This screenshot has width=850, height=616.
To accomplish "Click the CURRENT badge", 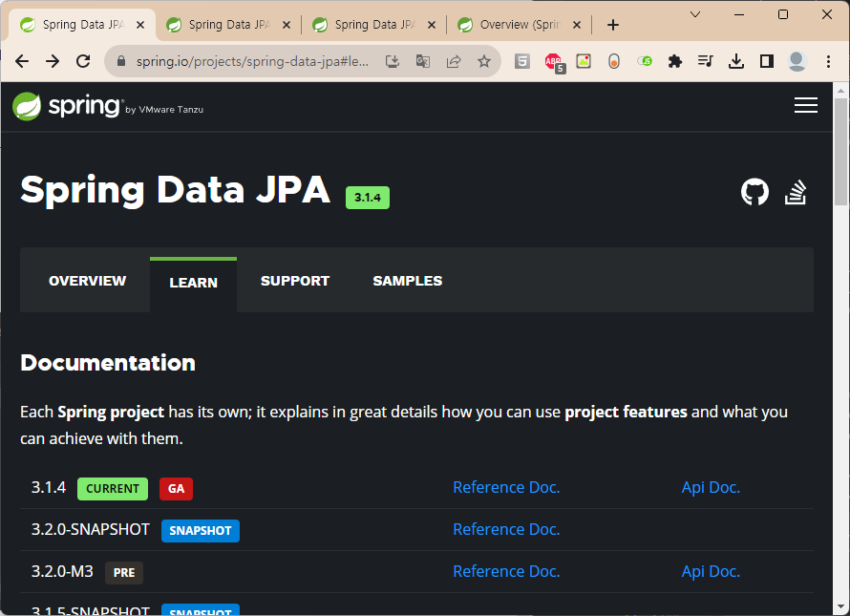I will click(113, 489).
